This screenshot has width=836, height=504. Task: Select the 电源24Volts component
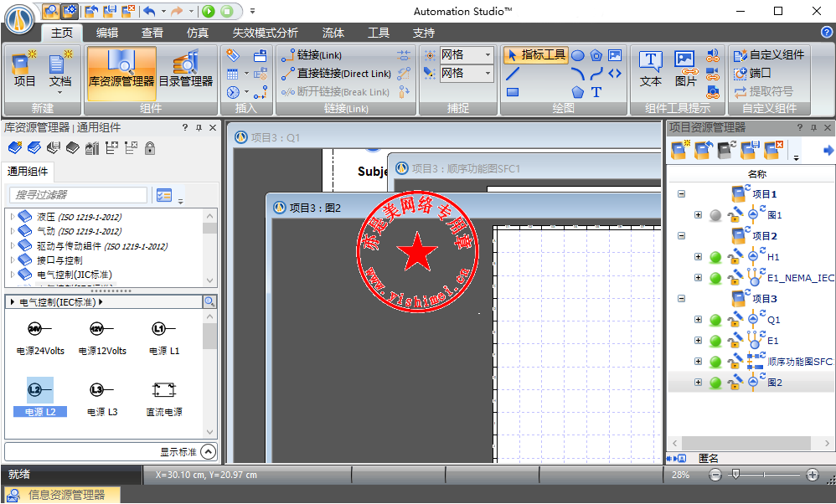pos(40,339)
